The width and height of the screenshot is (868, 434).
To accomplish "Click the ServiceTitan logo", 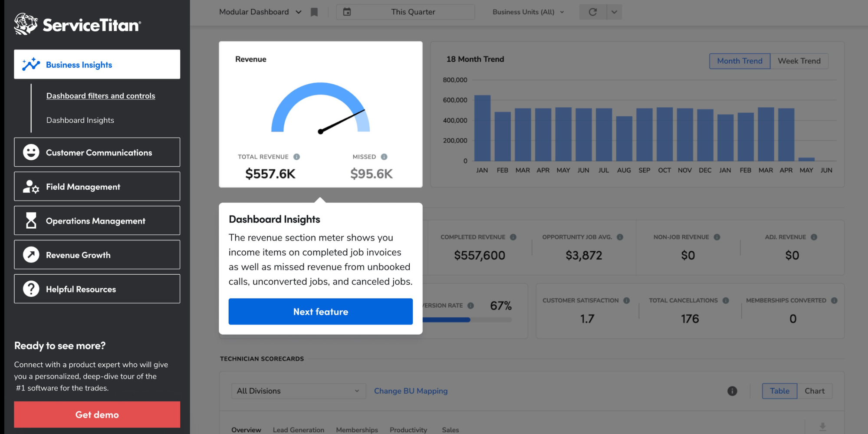I will tap(77, 24).
